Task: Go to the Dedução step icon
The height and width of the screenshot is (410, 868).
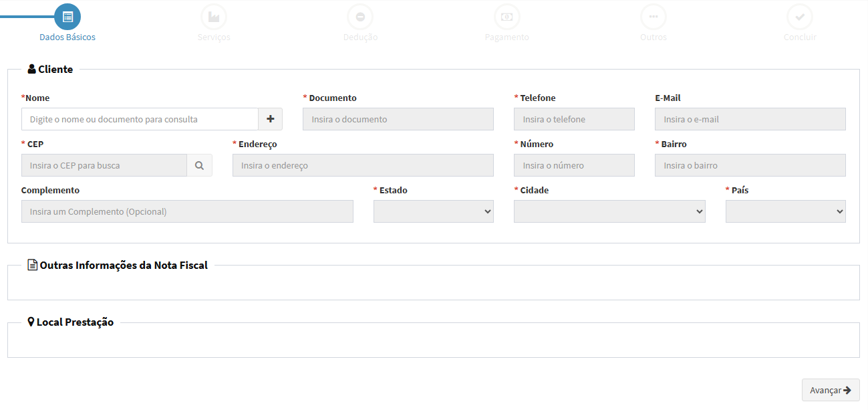Action: click(x=360, y=17)
